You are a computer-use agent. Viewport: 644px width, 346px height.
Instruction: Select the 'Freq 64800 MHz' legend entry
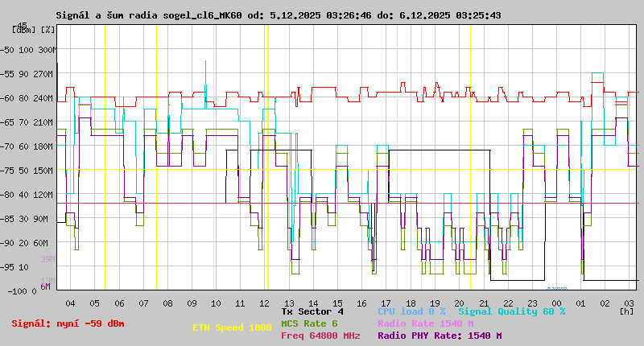click(320, 336)
